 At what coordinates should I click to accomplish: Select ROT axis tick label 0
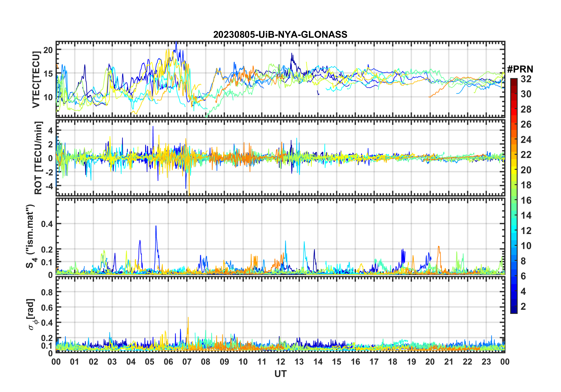[50, 158]
